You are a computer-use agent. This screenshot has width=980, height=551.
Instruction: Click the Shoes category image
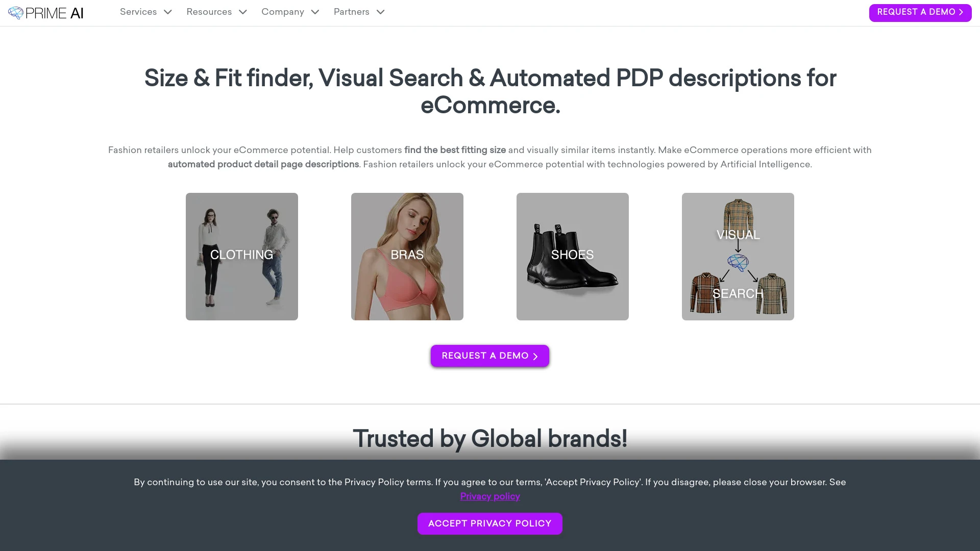tap(572, 256)
